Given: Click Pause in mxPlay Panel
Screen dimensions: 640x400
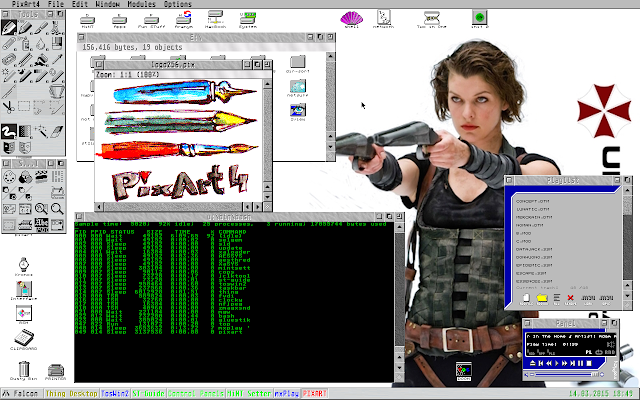Looking at the screenshot, I should tap(580, 363).
